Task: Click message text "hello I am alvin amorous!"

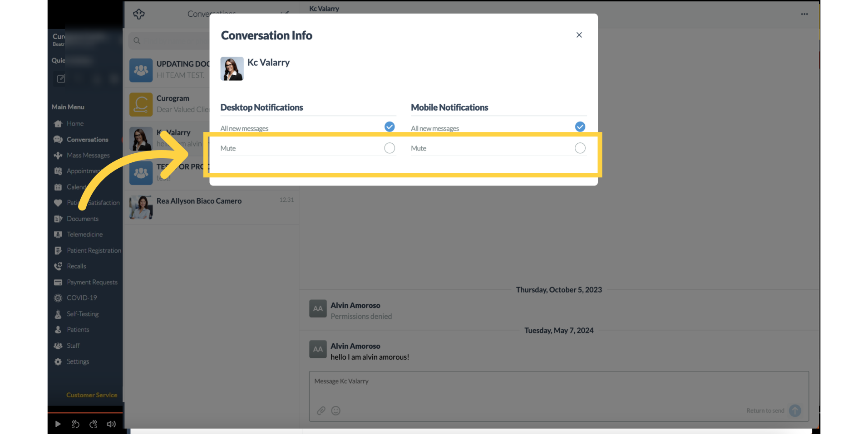Action: [x=370, y=357]
